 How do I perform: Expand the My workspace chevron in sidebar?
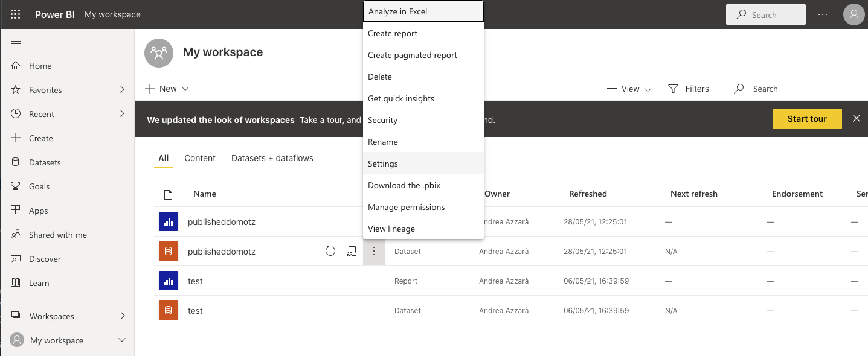(122, 340)
